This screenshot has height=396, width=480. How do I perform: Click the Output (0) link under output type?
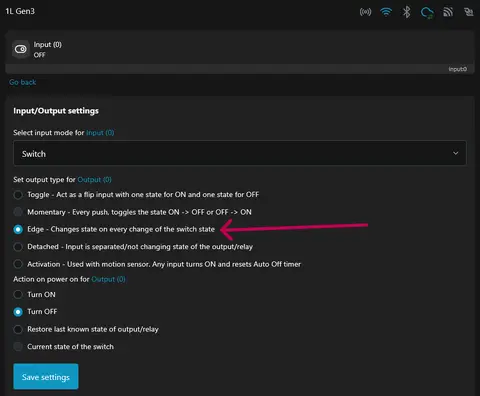tap(94, 180)
